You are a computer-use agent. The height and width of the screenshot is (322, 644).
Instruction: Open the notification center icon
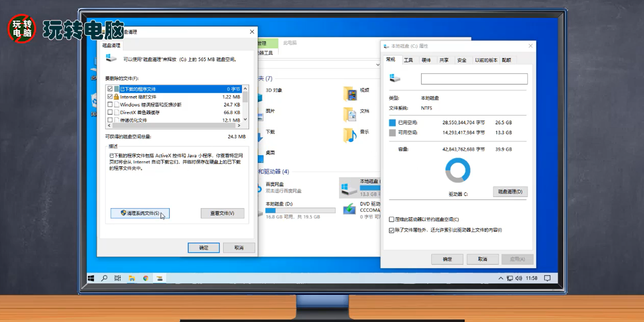[x=547, y=278]
